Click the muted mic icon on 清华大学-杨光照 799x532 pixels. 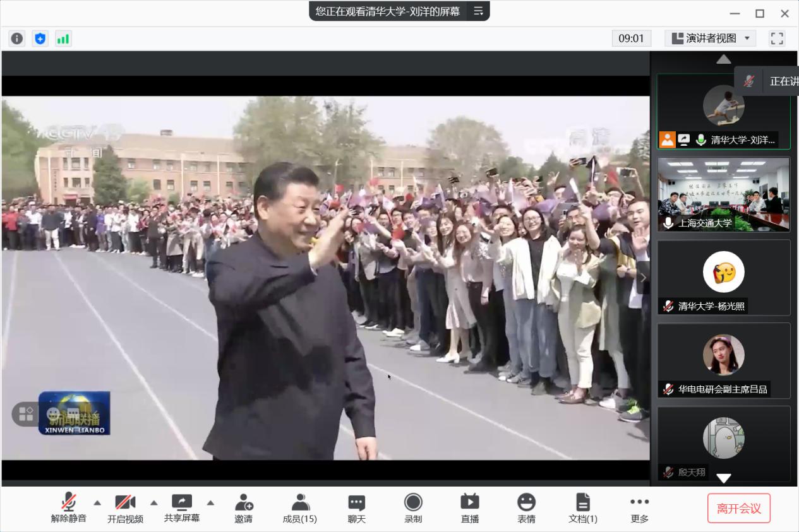coord(668,307)
